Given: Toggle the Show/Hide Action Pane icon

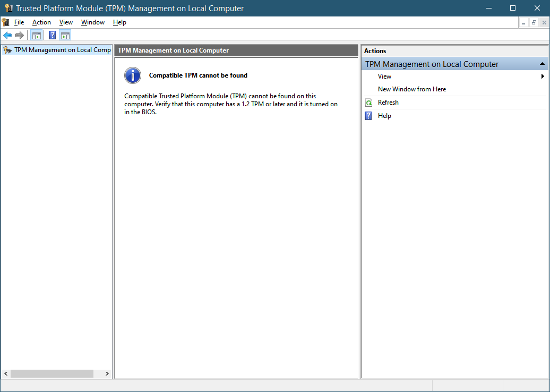Looking at the screenshot, I should coord(65,35).
